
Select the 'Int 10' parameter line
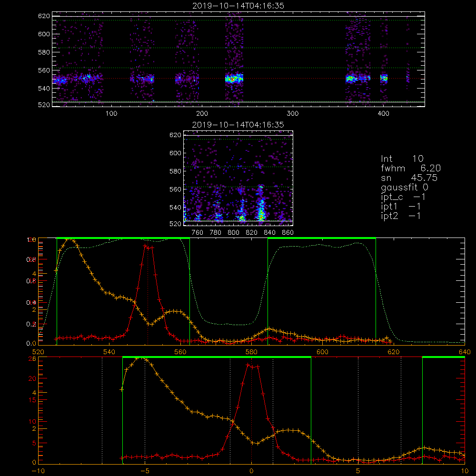[402, 159]
